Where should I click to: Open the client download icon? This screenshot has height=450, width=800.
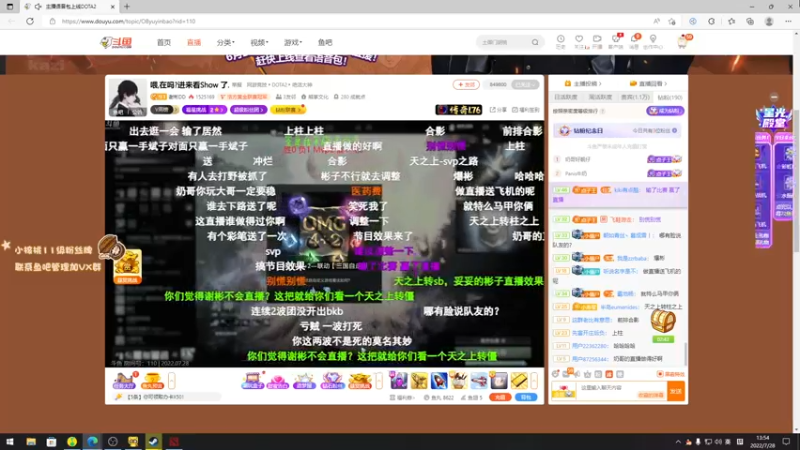click(616, 41)
